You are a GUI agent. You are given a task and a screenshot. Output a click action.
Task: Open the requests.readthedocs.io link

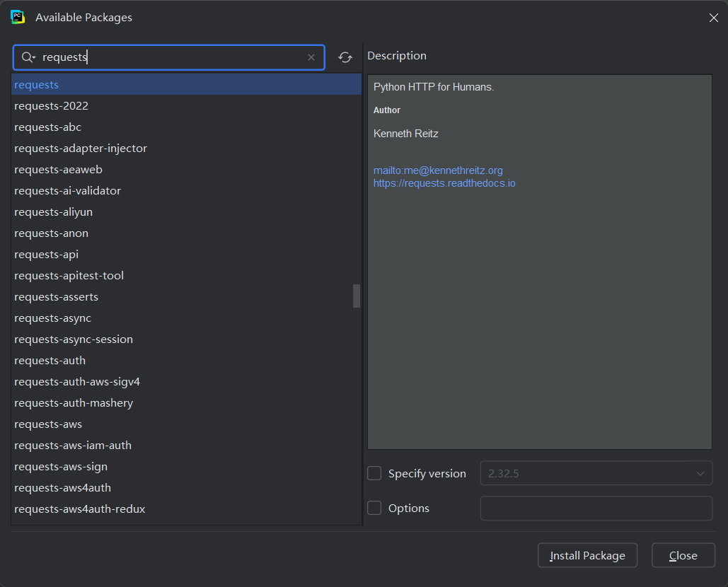[444, 183]
